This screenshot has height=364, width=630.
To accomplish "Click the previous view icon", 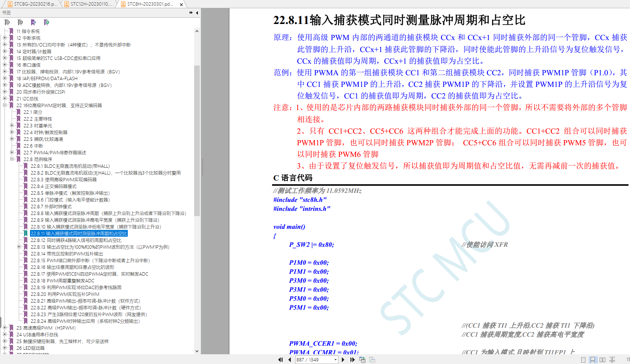I will coord(362,360).
